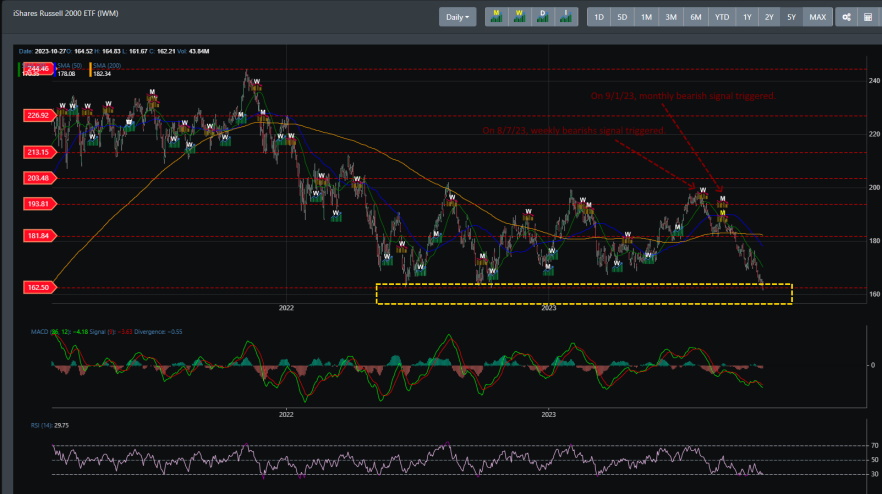Set the chart range to 5Y
This screenshot has height=494, width=882.
(x=791, y=17)
